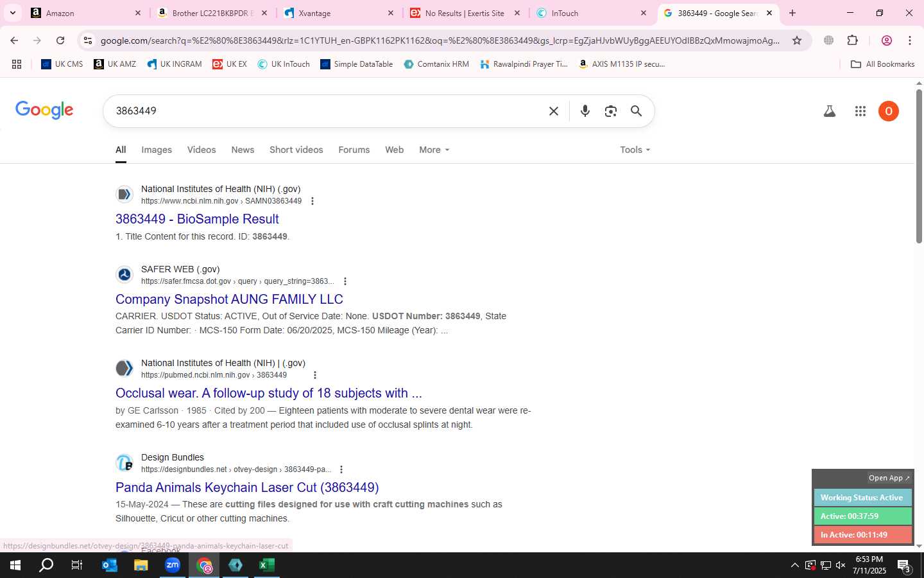Open Outlook from the taskbar

tap(110, 565)
